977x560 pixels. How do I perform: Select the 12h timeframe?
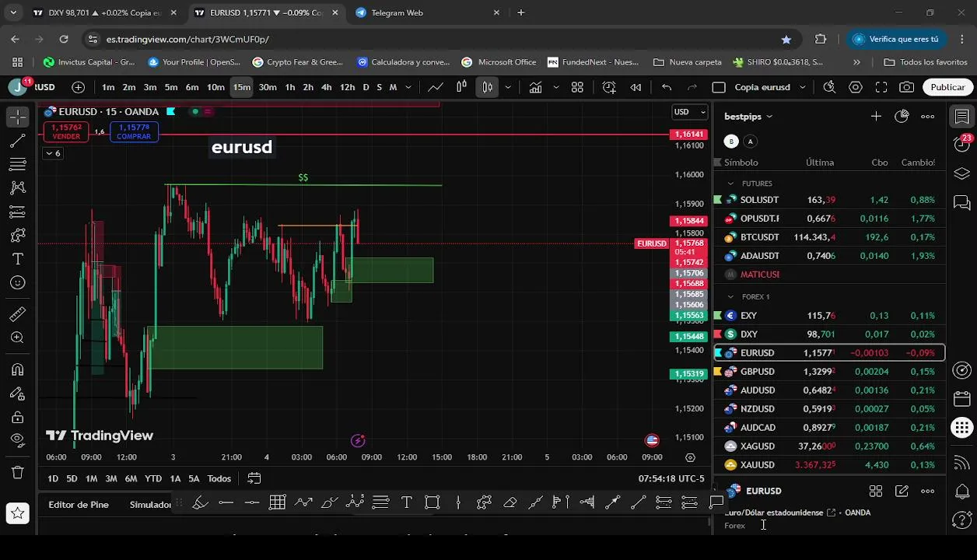[348, 87]
